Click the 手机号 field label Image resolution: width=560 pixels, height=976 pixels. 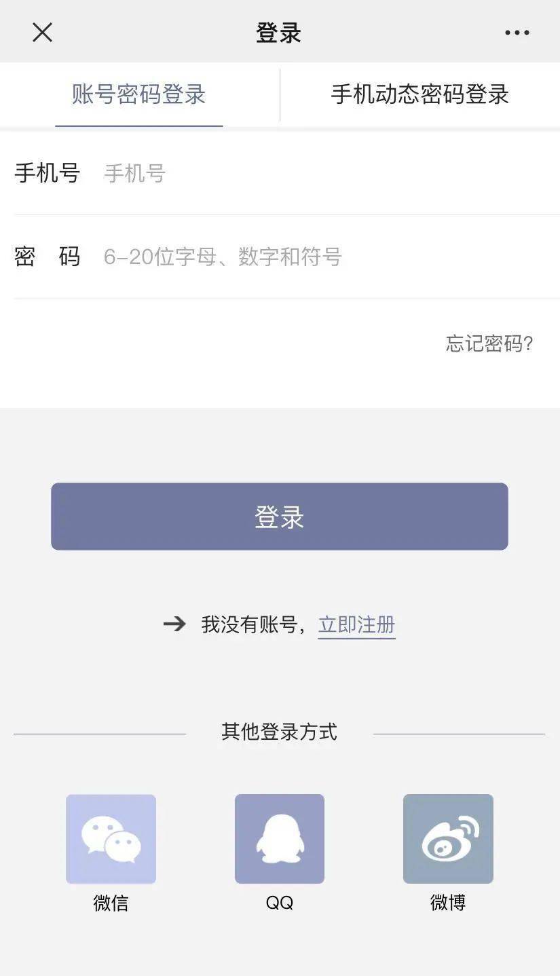pos(48,174)
